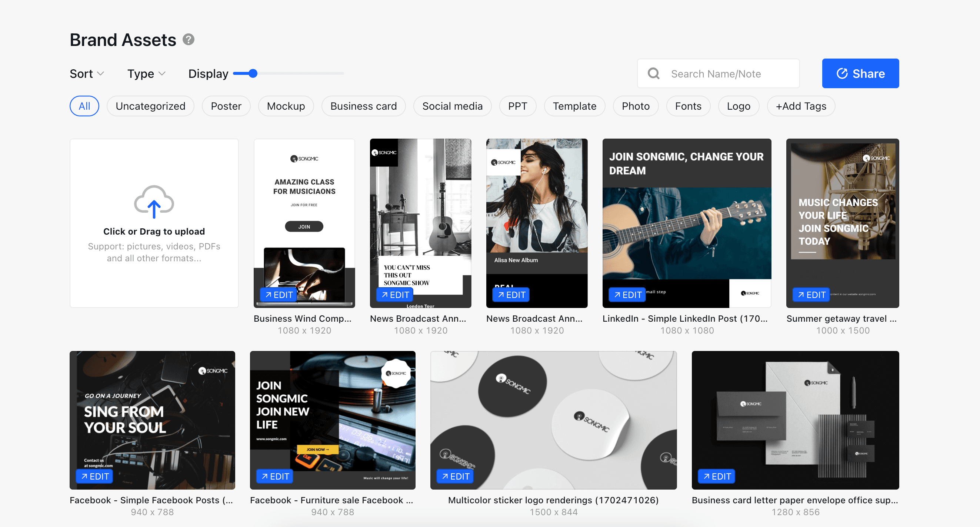Click EDIT on Multicolor sticker logo renderings
The image size is (980, 527).
click(456, 476)
